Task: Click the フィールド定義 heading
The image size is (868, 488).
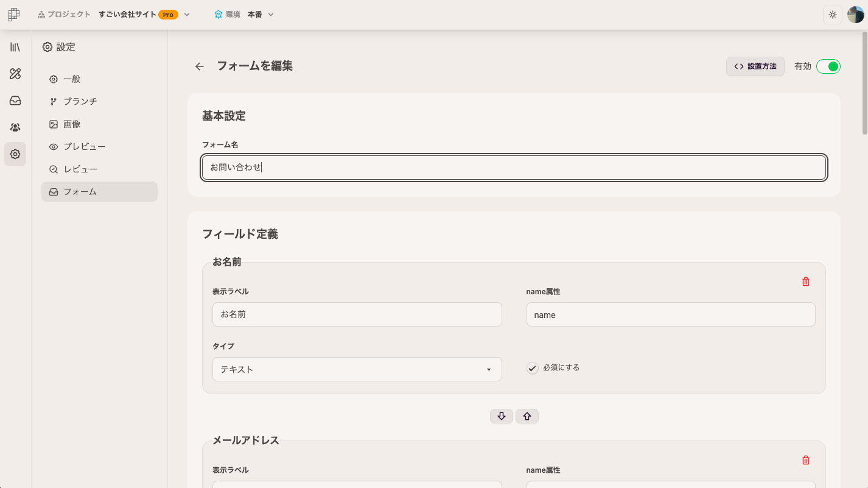Action: (240, 234)
